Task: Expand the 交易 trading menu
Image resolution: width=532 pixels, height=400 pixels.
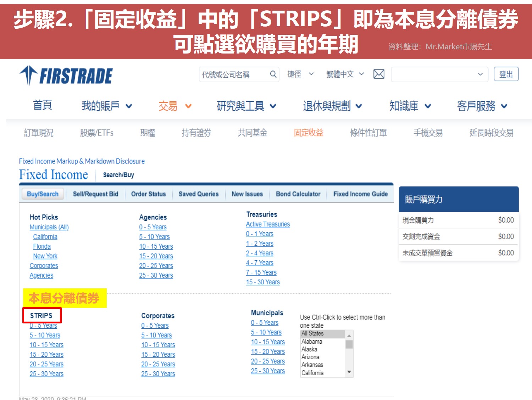Action: (x=175, y=106)
